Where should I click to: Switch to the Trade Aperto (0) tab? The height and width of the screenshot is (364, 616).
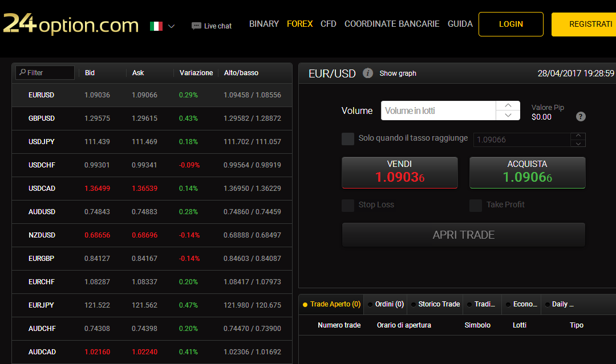click(x=331, y=304)
